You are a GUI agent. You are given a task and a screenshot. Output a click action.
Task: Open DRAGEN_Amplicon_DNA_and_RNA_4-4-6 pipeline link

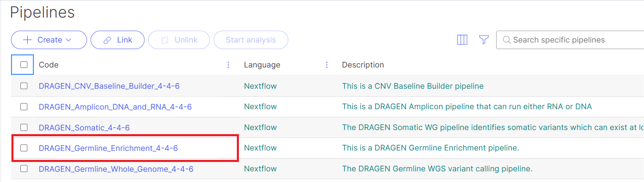115,107
